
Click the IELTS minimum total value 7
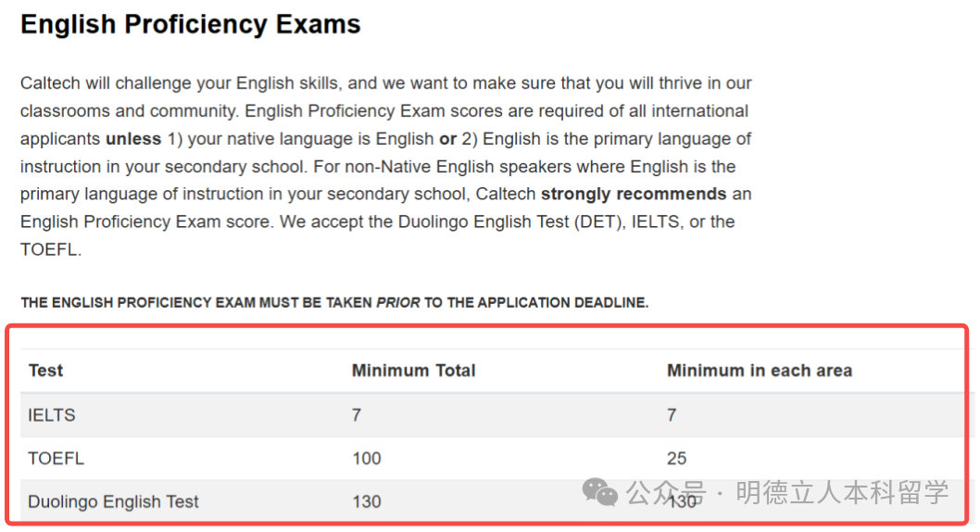click(x=357, y=415)
